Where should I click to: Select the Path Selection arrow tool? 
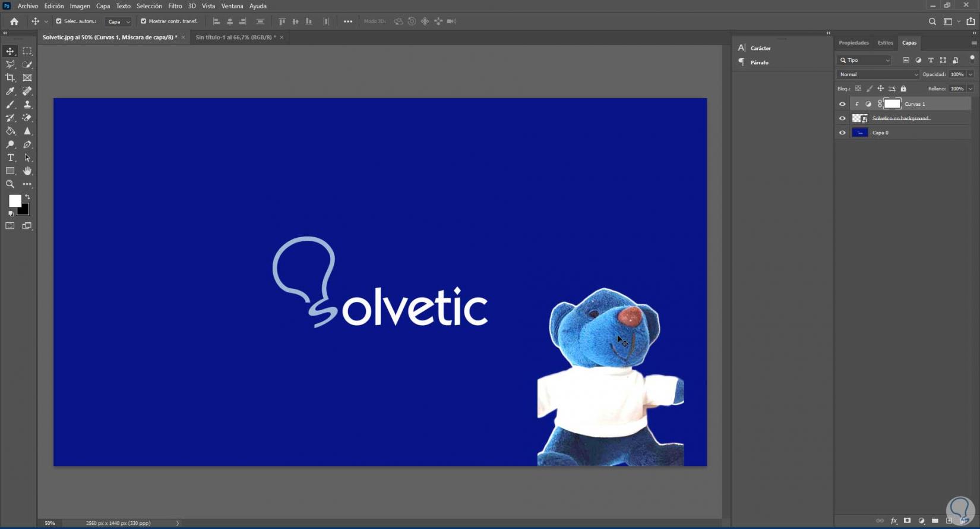[27, 158]
